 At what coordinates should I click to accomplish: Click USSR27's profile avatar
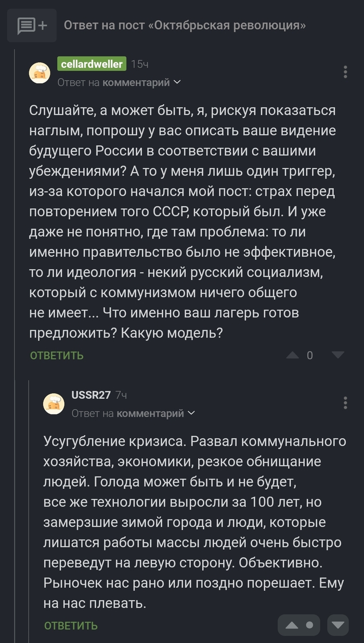tap(54, 404)
